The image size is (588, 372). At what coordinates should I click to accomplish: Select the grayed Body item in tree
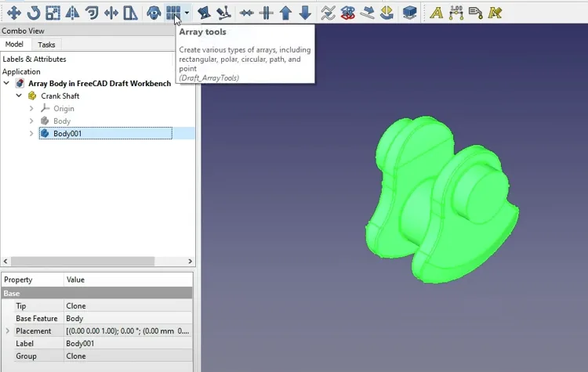62,121
